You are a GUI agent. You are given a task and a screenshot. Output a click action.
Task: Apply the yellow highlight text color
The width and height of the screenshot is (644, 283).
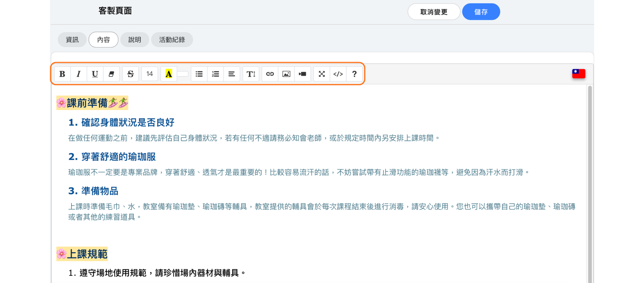tap(169, 74)
